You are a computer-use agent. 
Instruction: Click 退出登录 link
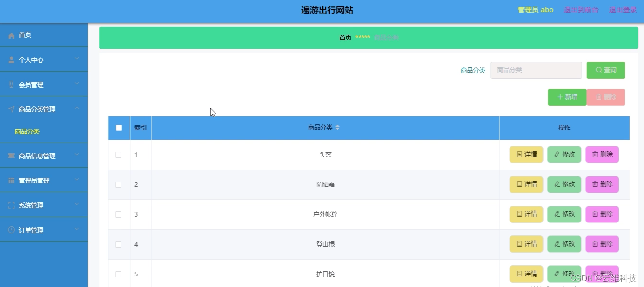pyautogui.click(x=623, y=10)
